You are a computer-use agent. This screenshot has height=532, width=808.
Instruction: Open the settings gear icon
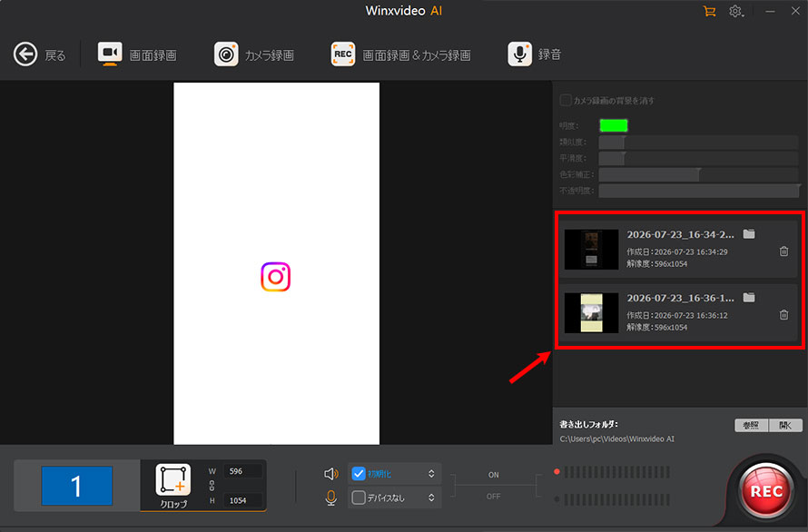(x=735, y=11)
